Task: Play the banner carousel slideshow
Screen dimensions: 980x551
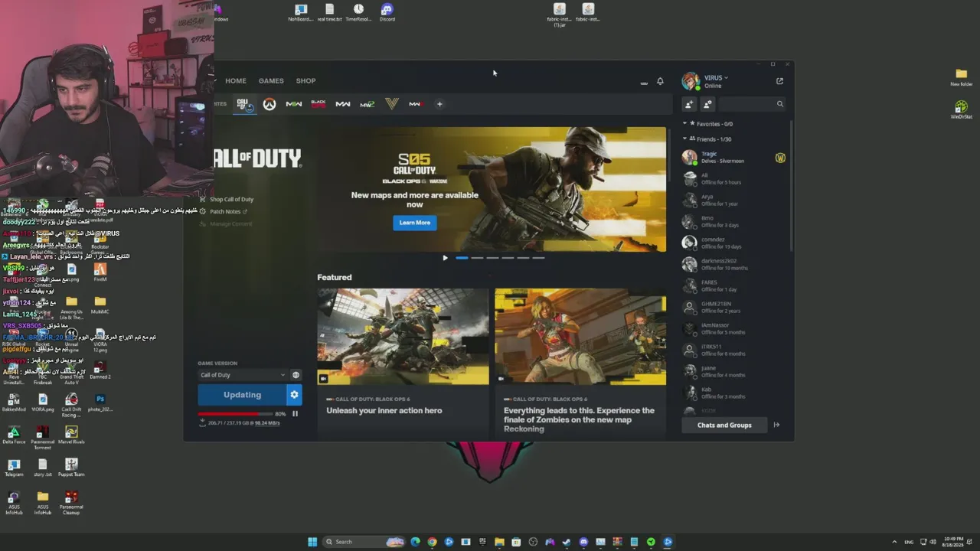Action: [x=445, y=258]
